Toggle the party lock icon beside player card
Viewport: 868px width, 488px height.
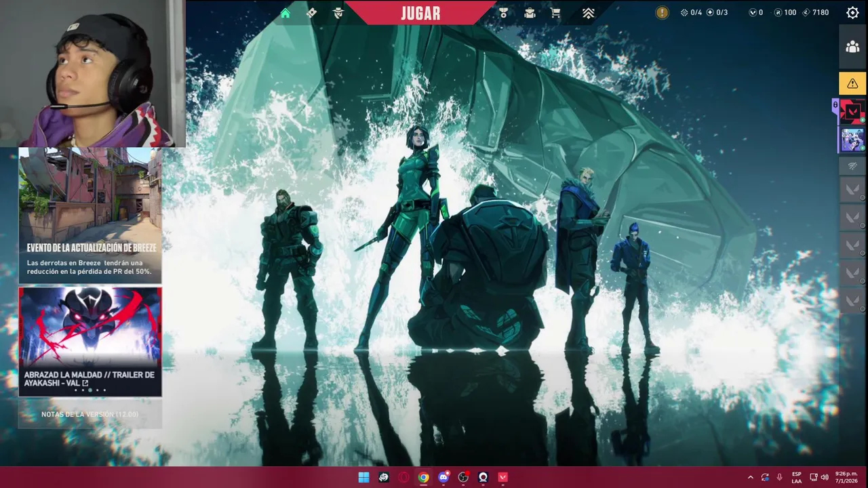coord(835,105)
